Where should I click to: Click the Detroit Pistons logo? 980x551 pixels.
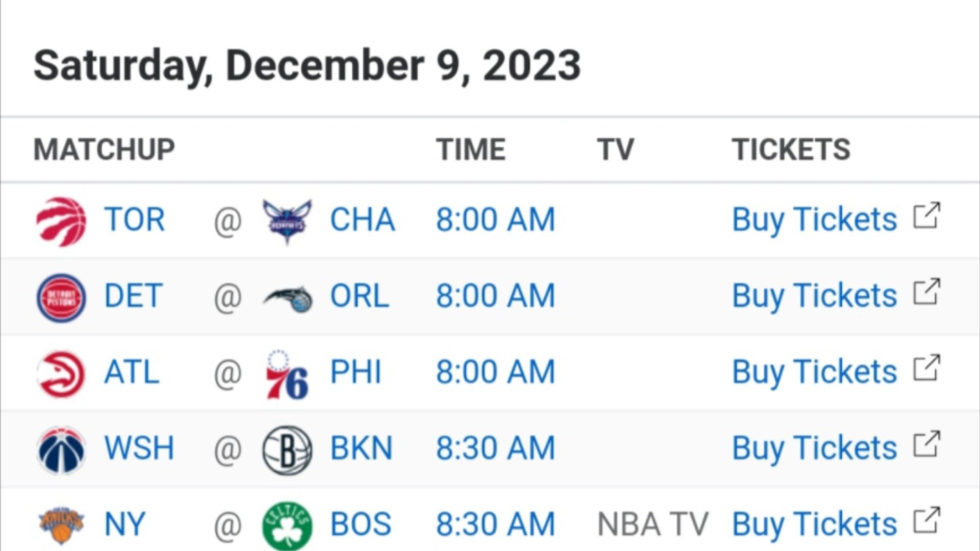pos(61,298)
